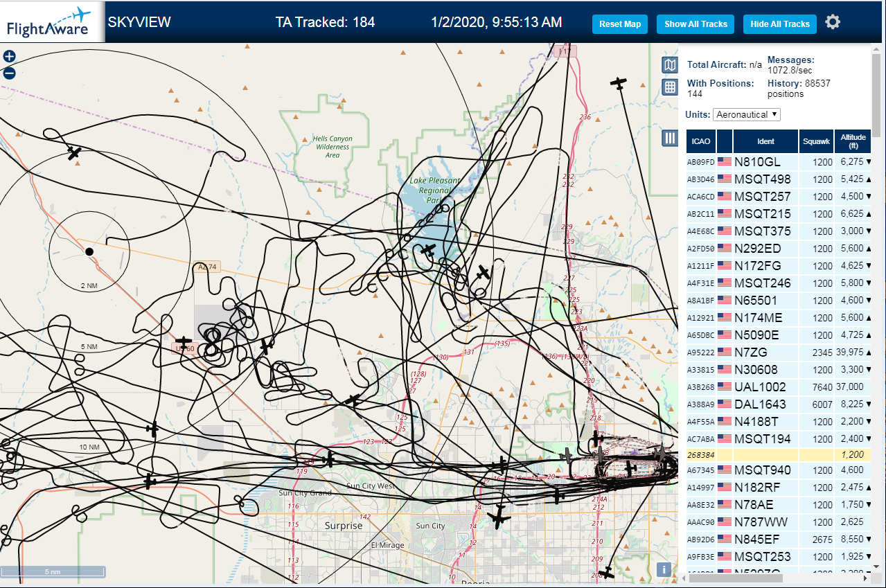Select the MSQT246 aircraft row
The width and height of the screenshot is (886, 588).
(779, 283)
